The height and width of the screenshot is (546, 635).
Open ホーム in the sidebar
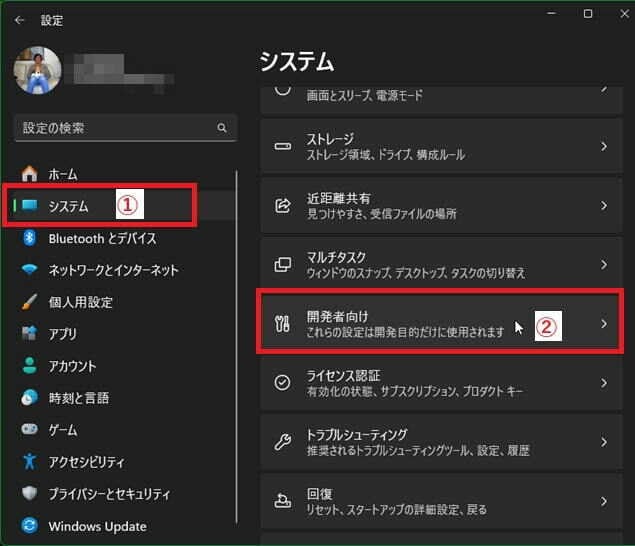(62, 174)
